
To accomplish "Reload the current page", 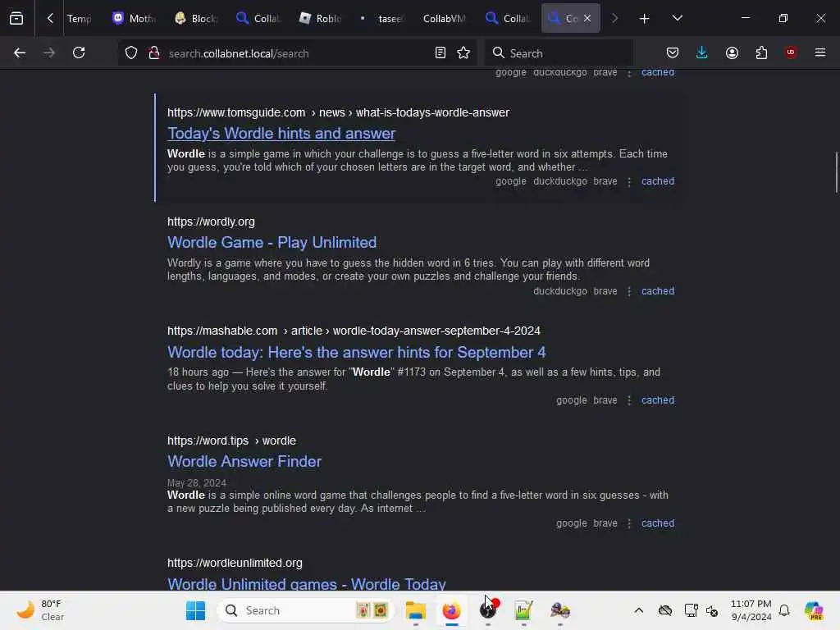I will point(79,52).
